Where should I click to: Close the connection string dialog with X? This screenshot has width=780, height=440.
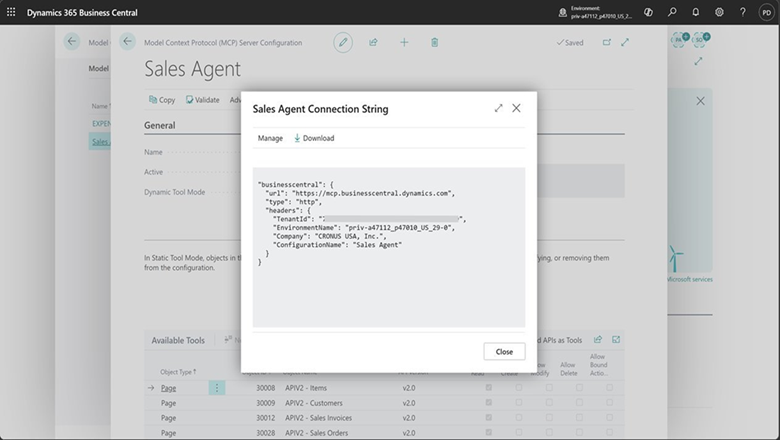point(516,108)
